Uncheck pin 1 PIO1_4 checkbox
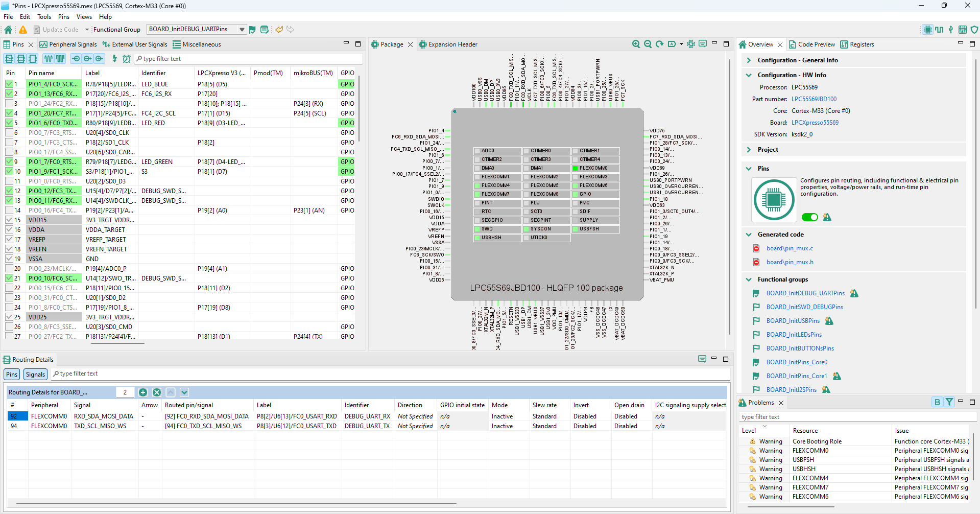980x514 pixels. coord(9,84)
